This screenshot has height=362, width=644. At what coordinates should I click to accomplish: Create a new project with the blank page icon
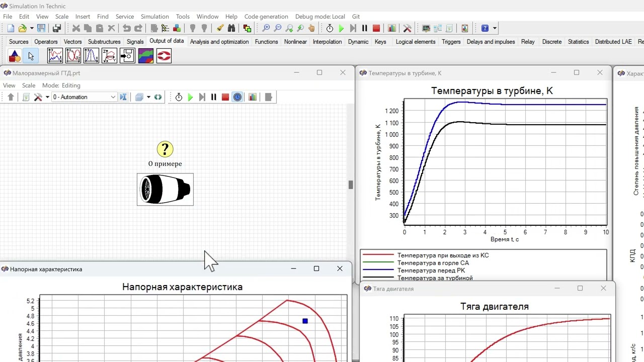[11, 28]
